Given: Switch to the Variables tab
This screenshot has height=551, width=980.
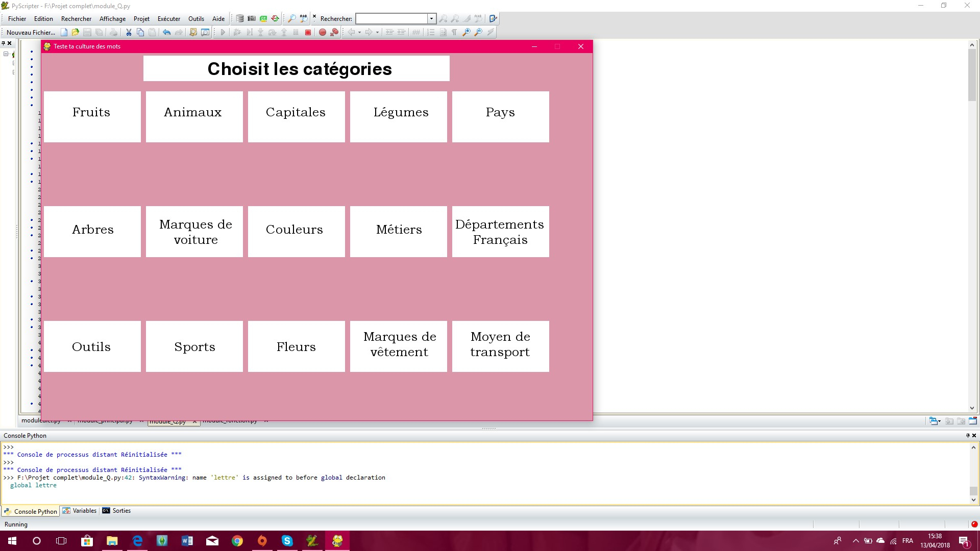Looking at the screenshot, I should click(x=80, y=511).
